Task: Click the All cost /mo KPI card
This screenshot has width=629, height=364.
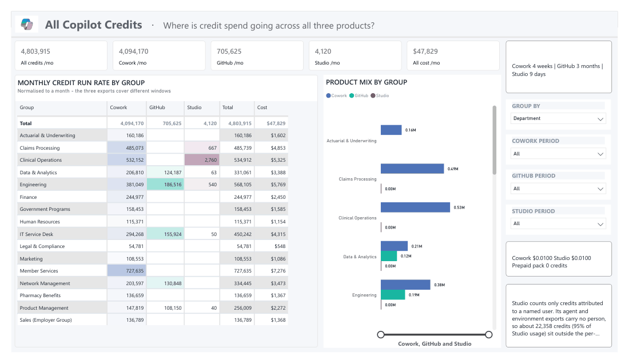Action: click(453, 56)
